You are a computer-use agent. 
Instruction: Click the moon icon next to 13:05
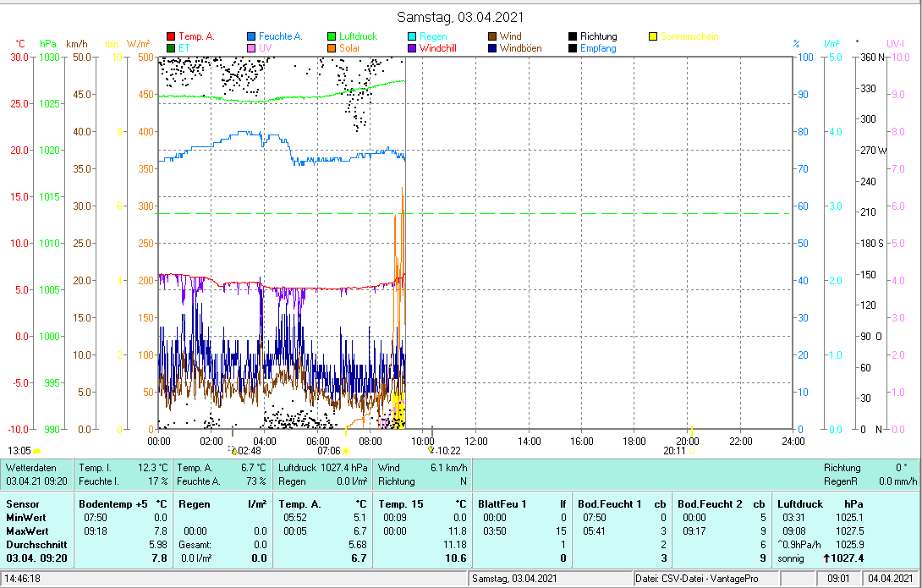[37, 451]
